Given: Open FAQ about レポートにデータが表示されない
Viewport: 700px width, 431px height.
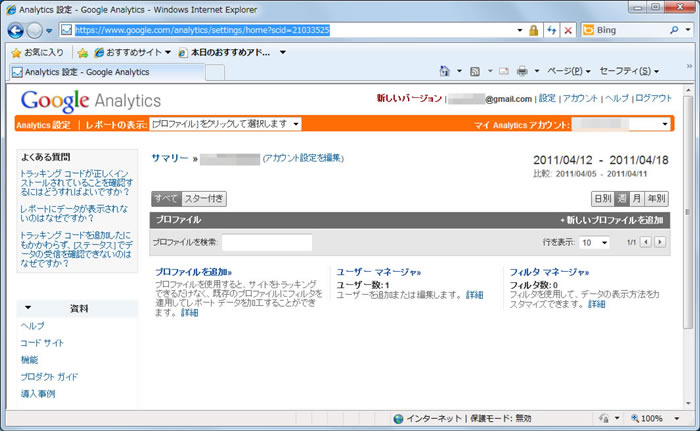Looking at the screenshot, I should coord(74,213).
